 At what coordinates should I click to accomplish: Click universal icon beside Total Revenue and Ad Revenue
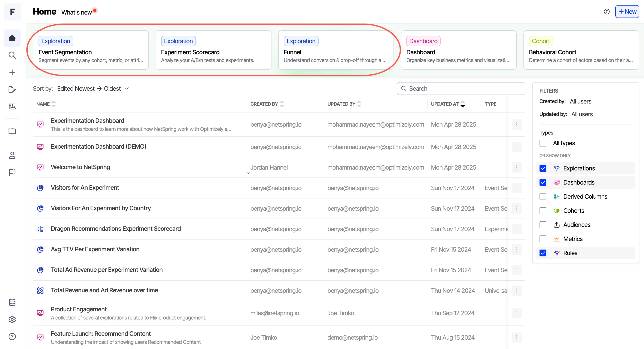(x=40, y=290)
